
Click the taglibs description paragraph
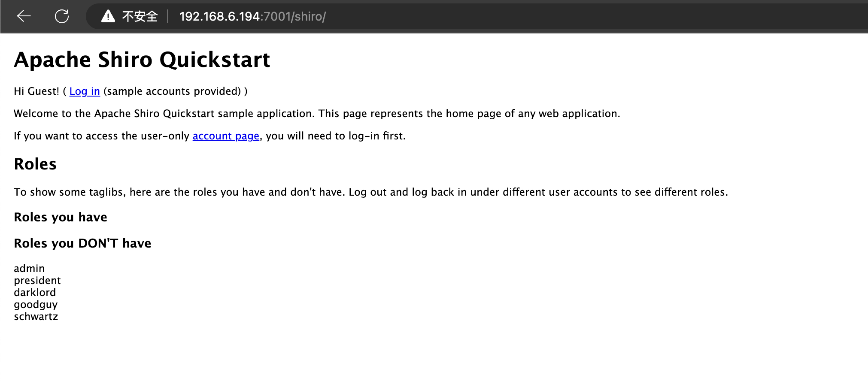coord(370,192)
